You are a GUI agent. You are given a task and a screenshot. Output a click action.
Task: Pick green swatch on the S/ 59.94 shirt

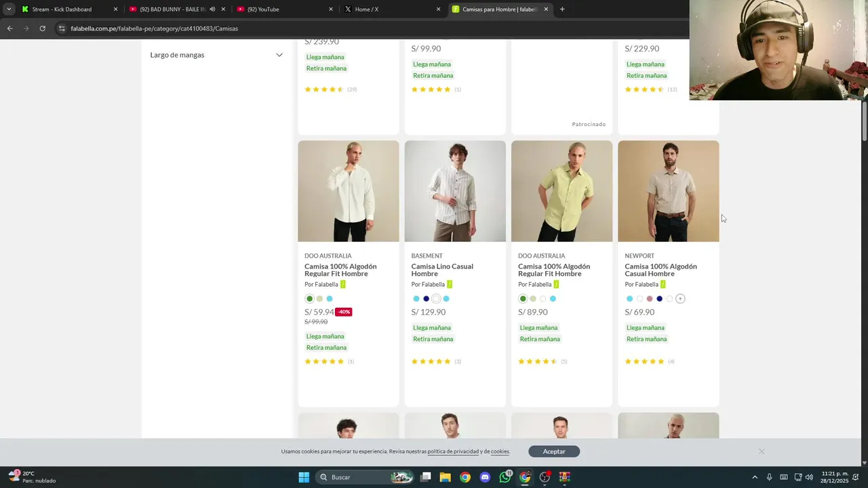[310, 299]
